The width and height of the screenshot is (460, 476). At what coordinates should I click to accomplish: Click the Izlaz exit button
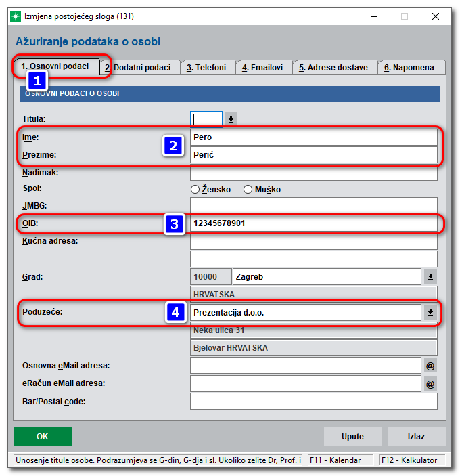pos(416,437)
